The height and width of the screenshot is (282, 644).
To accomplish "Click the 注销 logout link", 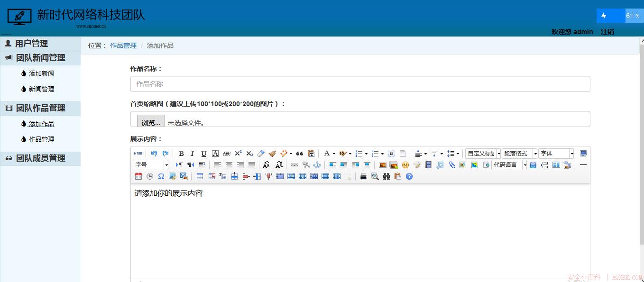I will pos(607,32).
